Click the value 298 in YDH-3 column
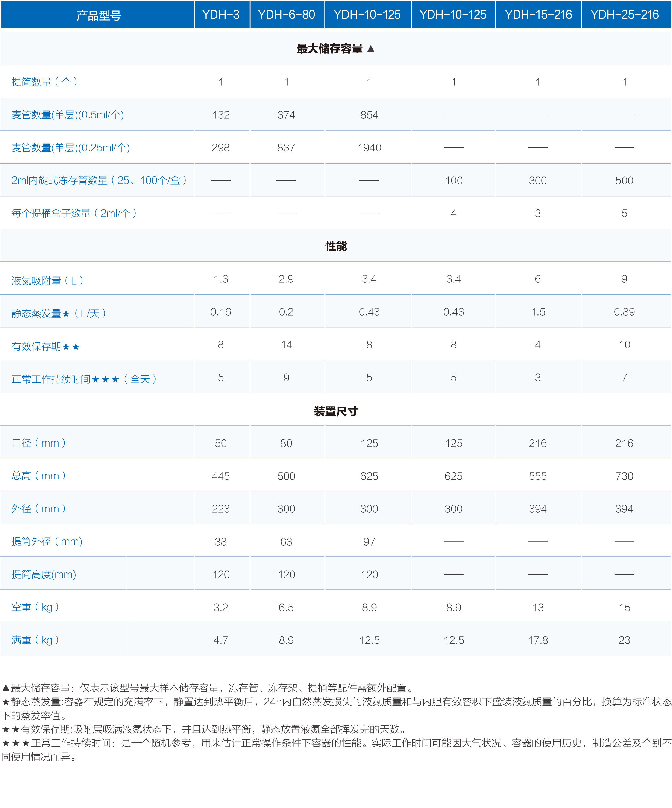Viewport: 672px width, 808px height. pos(221,147)
